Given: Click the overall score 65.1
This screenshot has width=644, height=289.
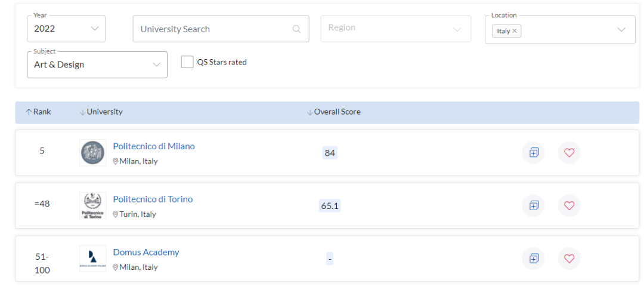Looking at the screenshot, I should point(330,206).
